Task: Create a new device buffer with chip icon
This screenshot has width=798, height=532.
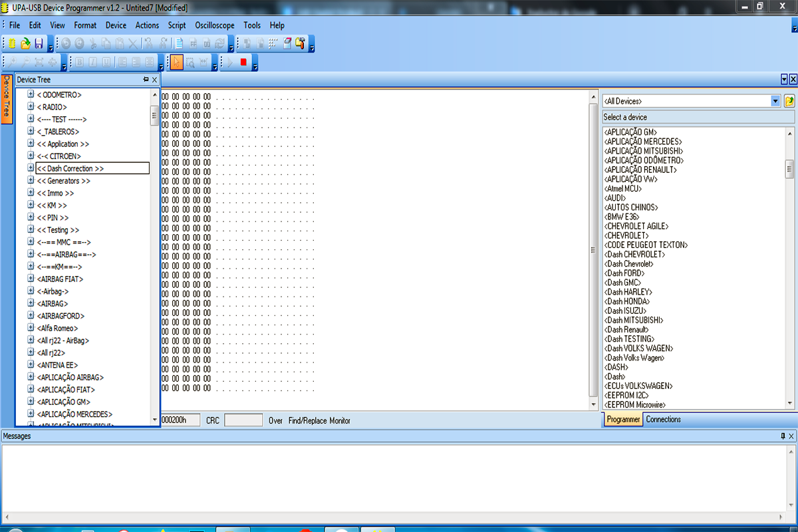Action: (x=12, y=44)
